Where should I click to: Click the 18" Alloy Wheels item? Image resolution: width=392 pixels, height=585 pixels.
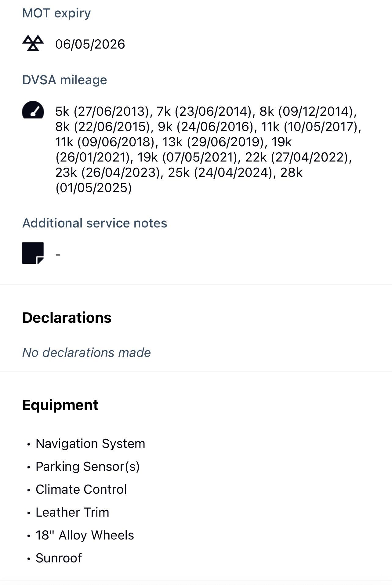[85, 535]
